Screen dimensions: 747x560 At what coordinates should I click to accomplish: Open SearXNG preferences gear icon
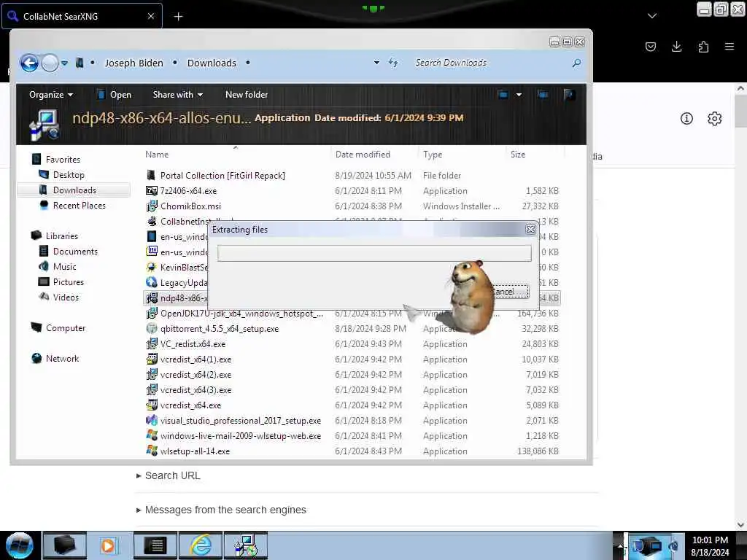pyautogui.click(x=715, y=119)
